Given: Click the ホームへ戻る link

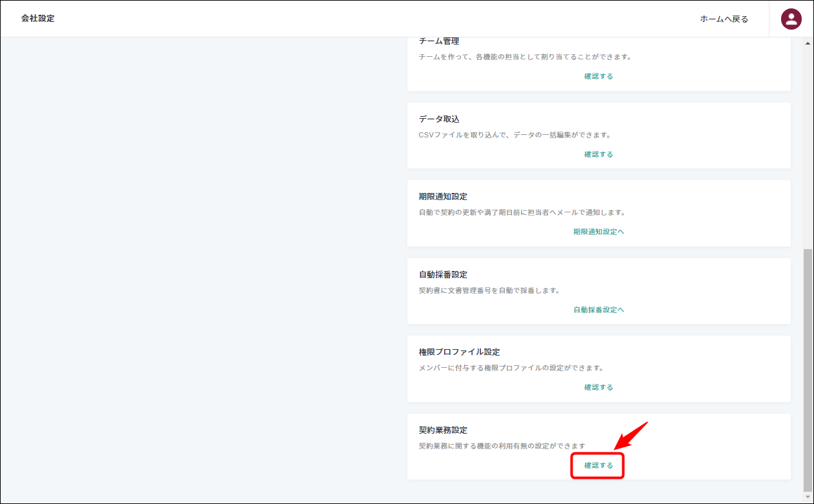Looking at the screenshot, I should point(724,19).
